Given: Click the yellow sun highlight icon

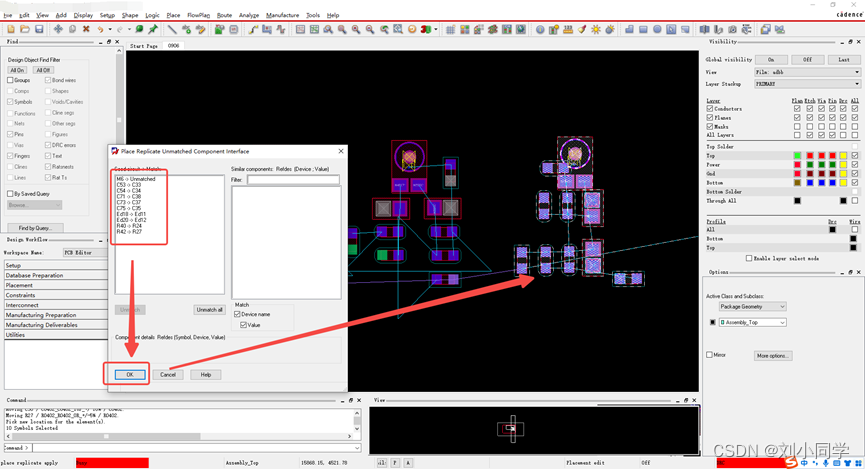Looking at the screenshot, I should pyautogui.click(x=596, y=29).
